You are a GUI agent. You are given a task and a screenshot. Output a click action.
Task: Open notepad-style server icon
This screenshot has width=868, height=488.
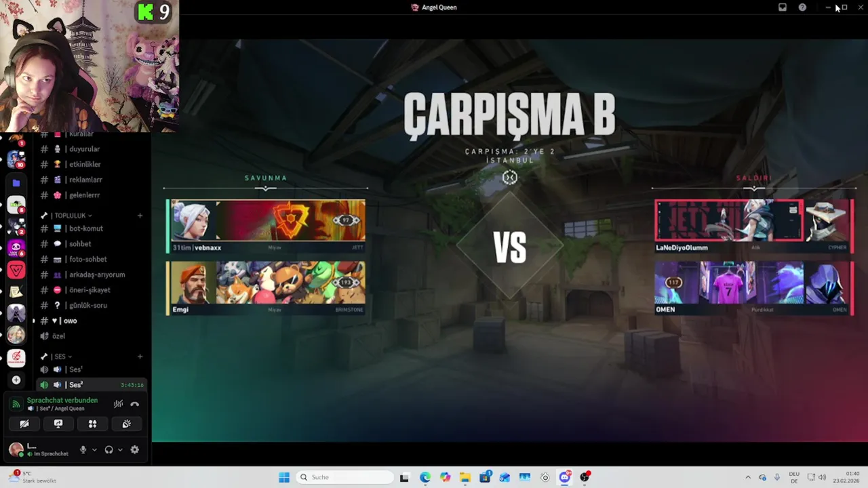coord(16,292)
